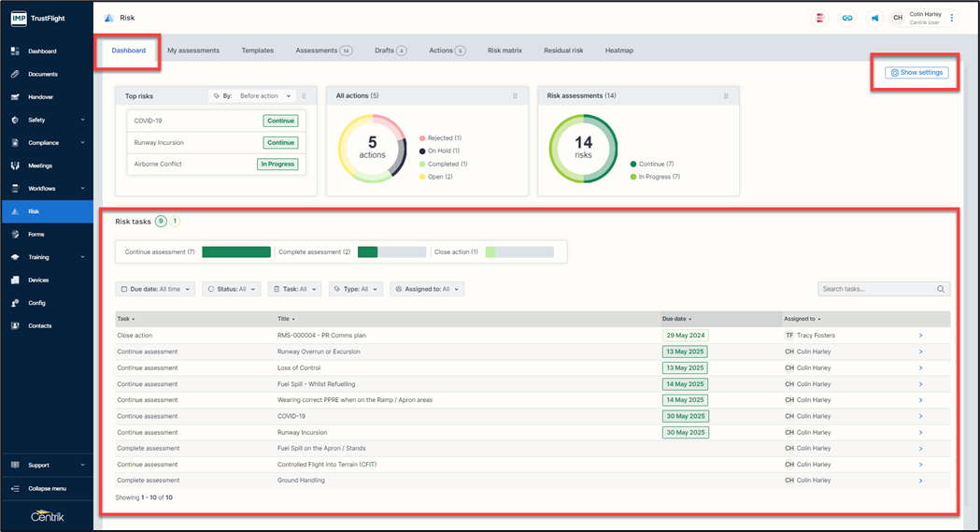Click the Continue assessment progress bar
Screen dimensions: 980x532
pyautogui.click(x=235, y=252)
